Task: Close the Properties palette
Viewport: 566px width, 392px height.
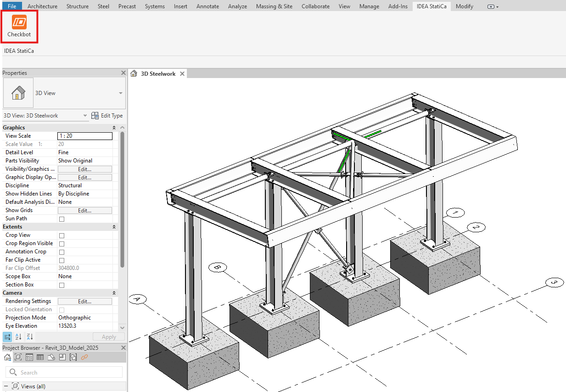Action: (123, 73)
